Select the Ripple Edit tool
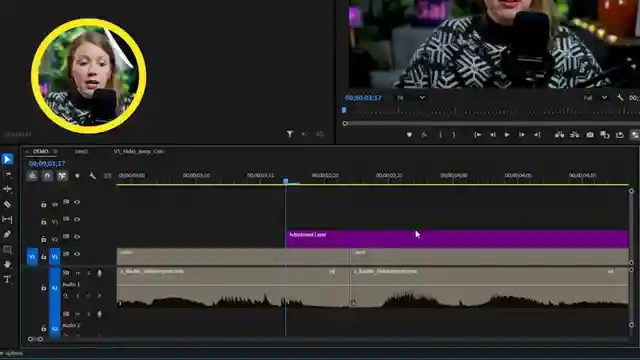Viewport: 640px width, 360px height. [x=7, y=189]
